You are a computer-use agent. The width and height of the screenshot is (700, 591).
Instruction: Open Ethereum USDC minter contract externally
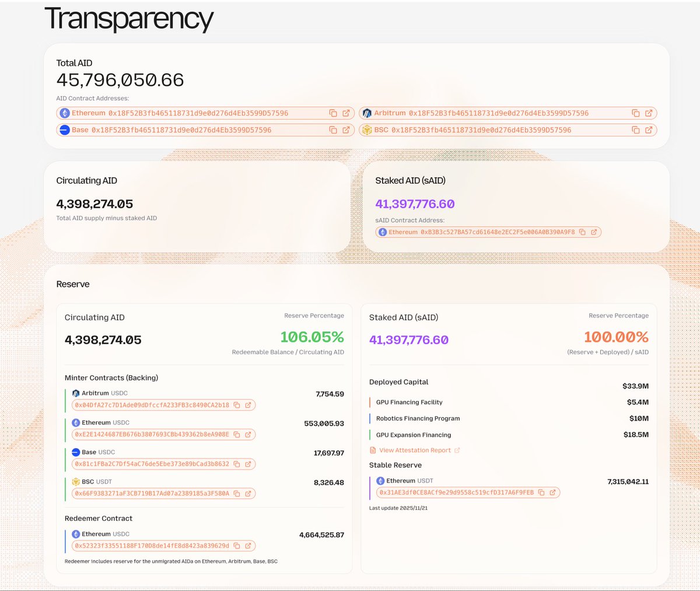tap(248, 435)
